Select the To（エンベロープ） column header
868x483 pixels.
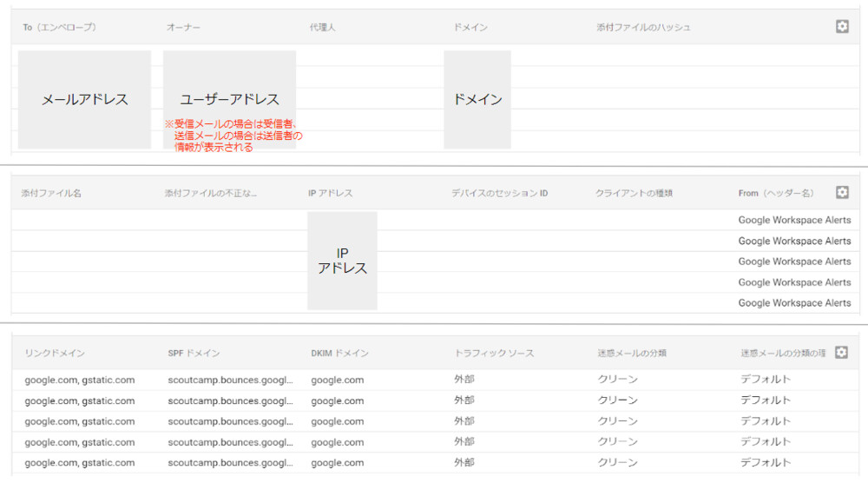pos(59,28)
